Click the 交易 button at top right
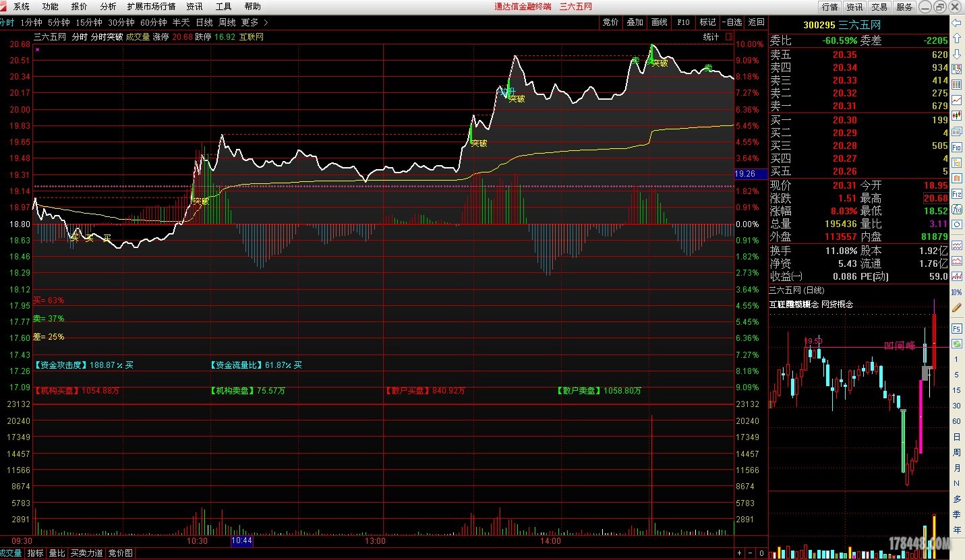 pyautogui.click(x=879, y=7)
